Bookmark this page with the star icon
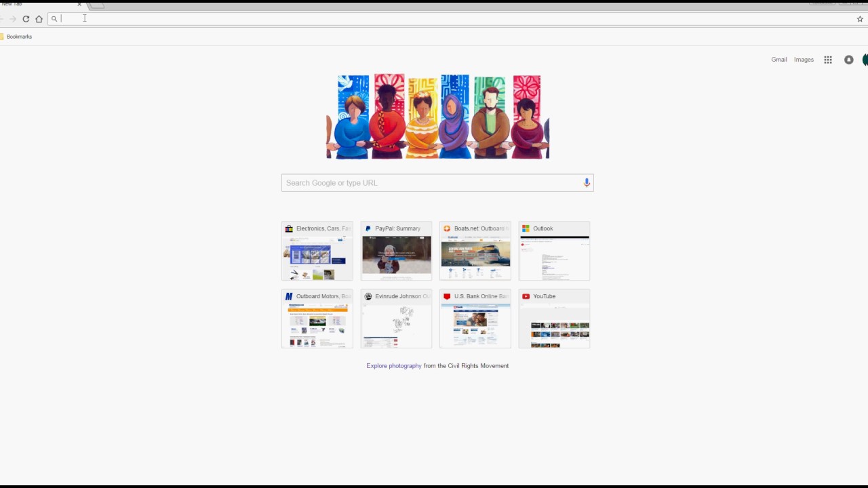 point(860,19)
